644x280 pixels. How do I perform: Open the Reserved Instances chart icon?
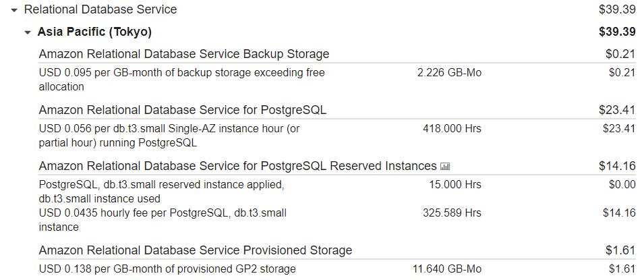click(445, 167)
